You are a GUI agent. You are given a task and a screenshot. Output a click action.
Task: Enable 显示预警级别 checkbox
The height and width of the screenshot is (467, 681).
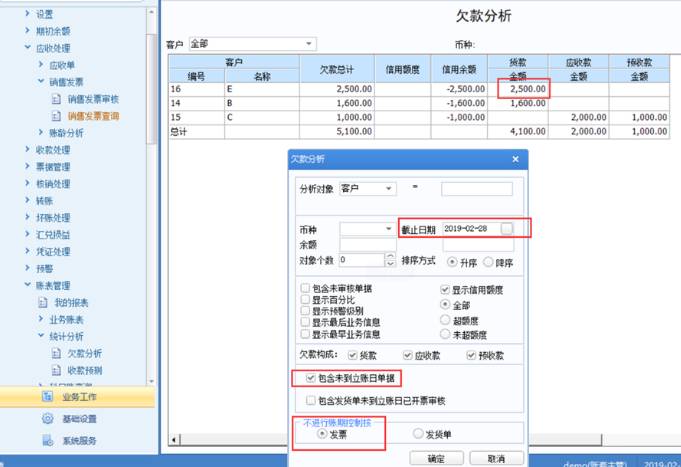point(305,311)
